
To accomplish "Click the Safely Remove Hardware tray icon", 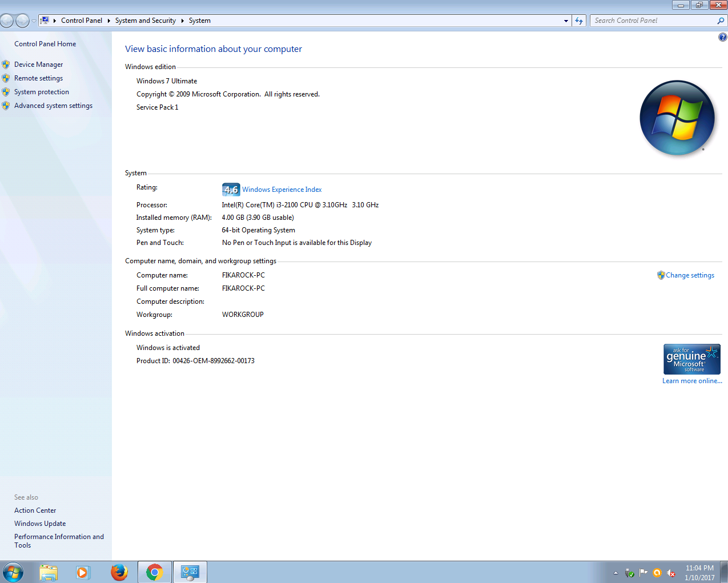I will [630, 573].
